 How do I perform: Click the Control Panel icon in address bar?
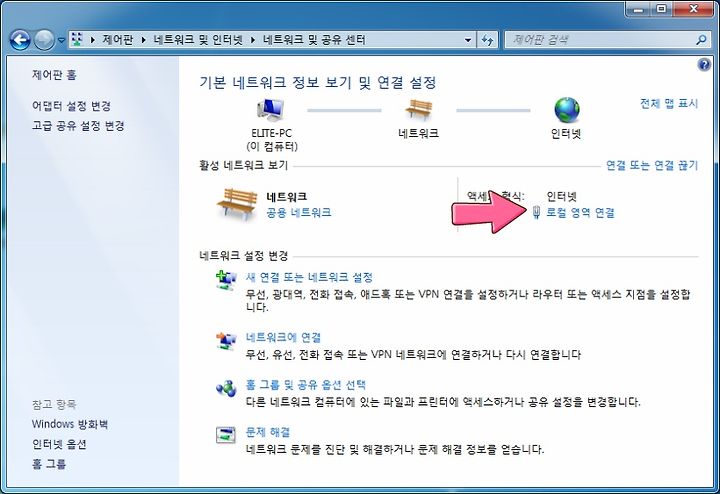click(x=77, y=40)
